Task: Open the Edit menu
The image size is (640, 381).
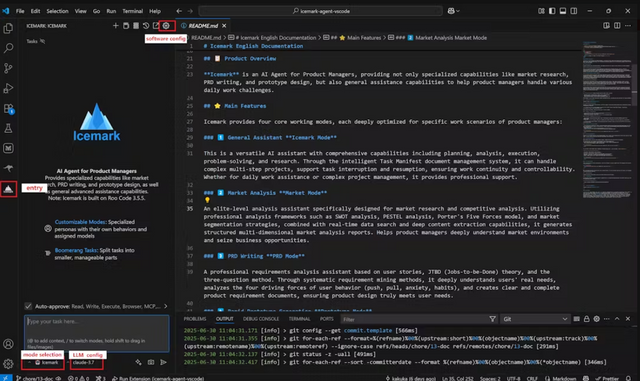Action: tap(36, 11)
